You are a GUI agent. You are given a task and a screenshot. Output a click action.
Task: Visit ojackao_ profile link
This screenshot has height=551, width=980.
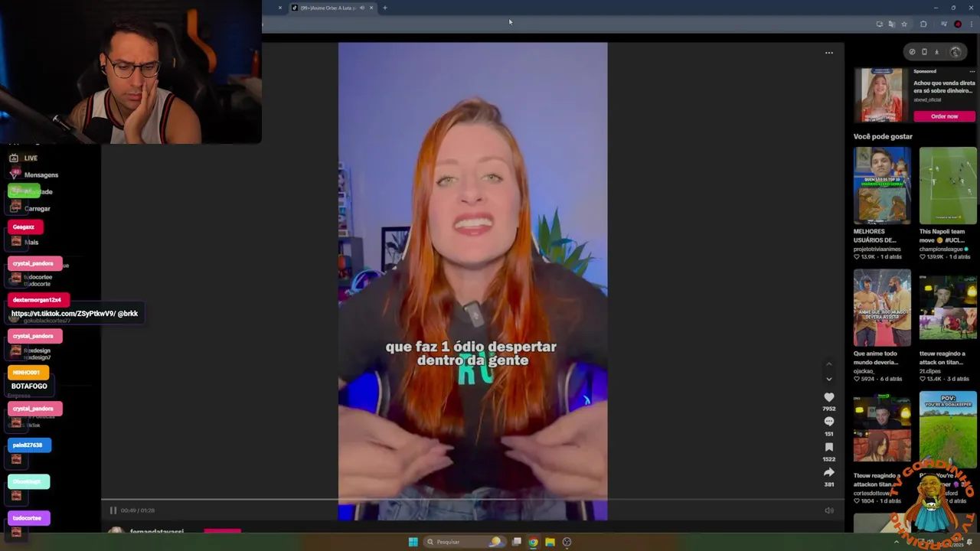tap(864, 371)
